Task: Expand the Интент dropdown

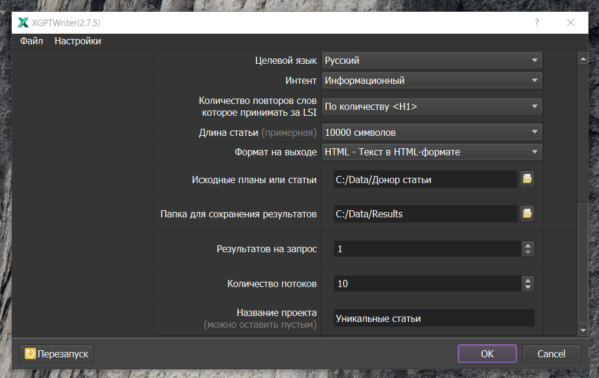Action: tap(432, 81)
